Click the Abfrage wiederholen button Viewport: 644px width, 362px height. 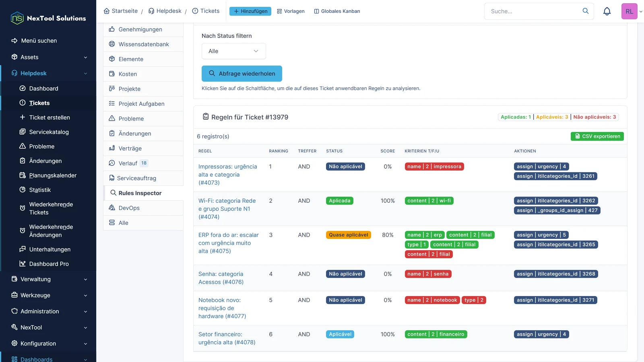[242, 74]
